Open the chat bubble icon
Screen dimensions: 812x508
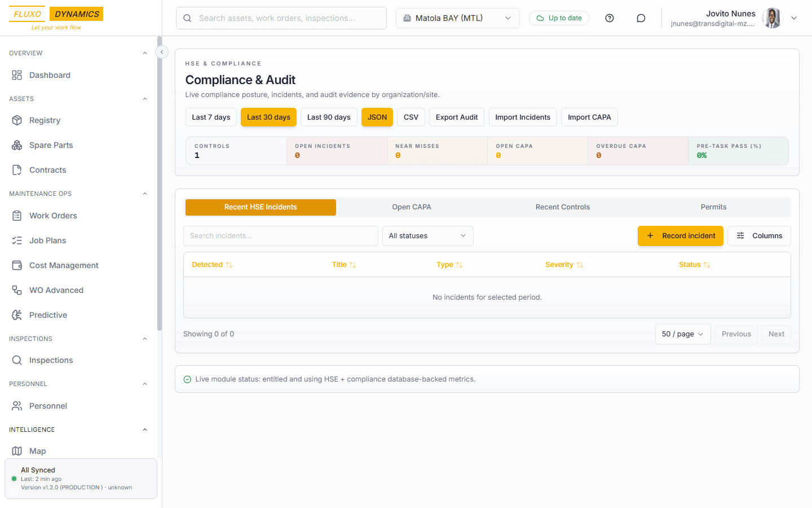(641, 18)
